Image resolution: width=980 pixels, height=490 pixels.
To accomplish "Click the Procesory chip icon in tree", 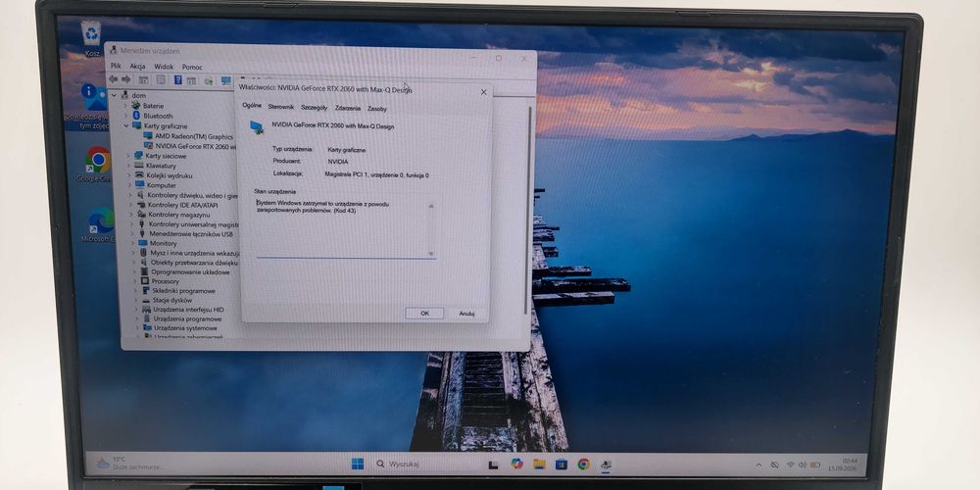I will (x=145, y=281).
